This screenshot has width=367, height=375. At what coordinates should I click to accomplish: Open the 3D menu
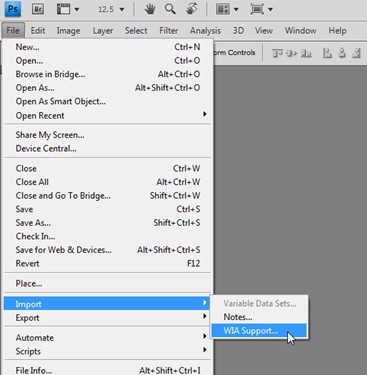pyautogui.click(x=238, y=31)
